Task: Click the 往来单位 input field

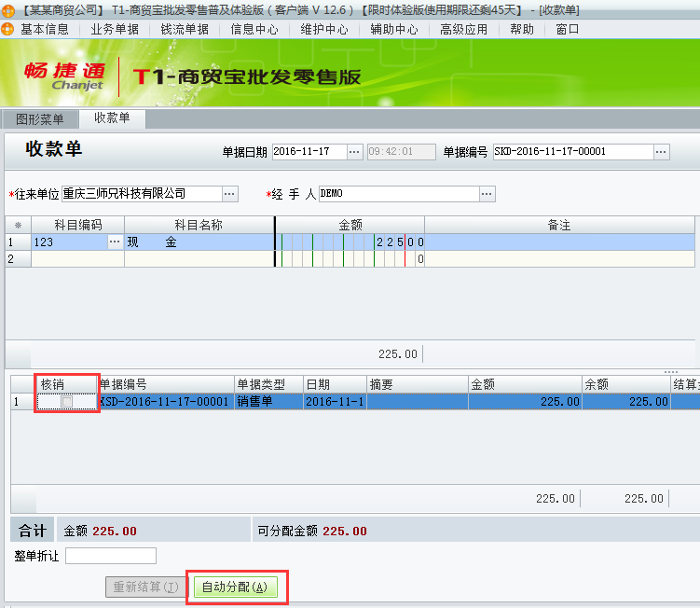Action: [142, 194]
